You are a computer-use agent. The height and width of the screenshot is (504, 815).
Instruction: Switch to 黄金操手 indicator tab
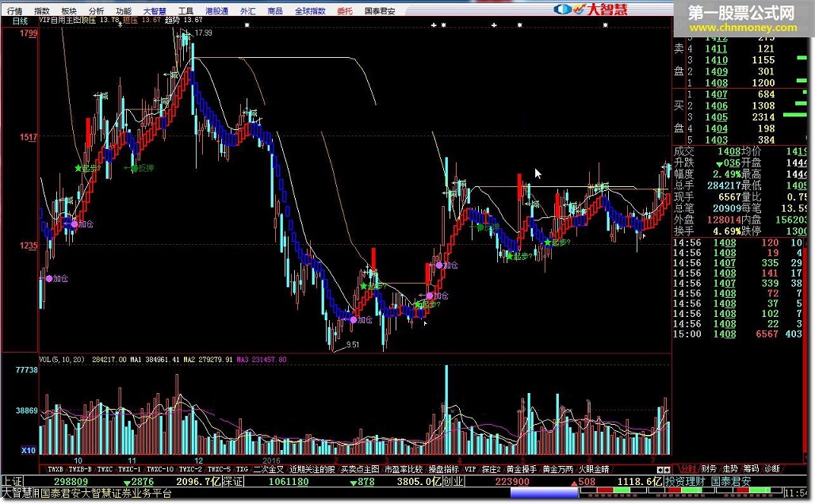(522, 469)
